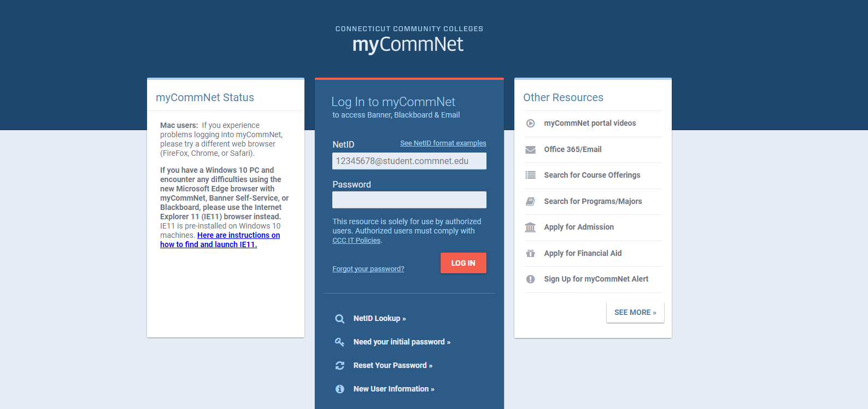868x409 pixels.
Task: Open the Office 365/Email resource
Action: coord(573,150)
